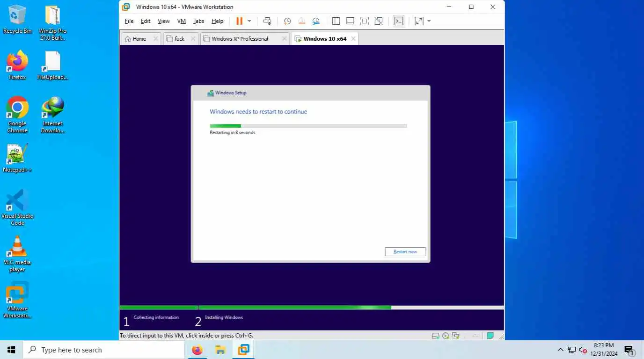
Task: Show hidden system tray icons
Action: click(560, 350)
